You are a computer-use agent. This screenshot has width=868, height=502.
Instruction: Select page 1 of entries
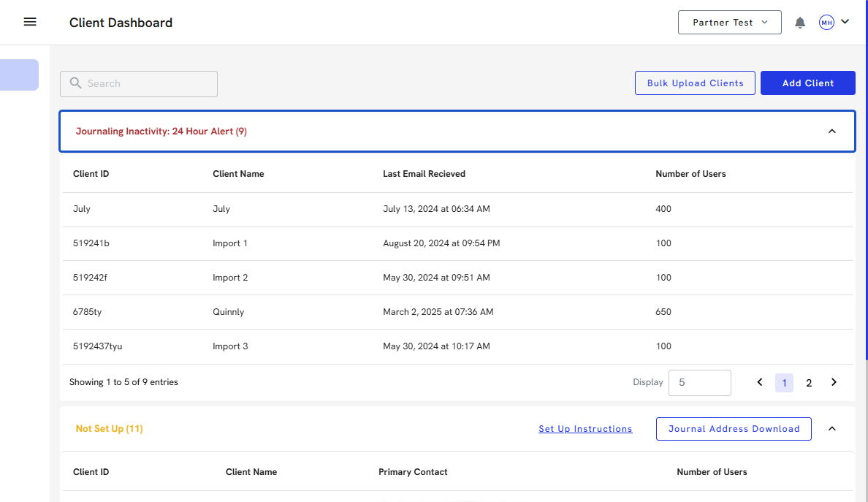784,383
